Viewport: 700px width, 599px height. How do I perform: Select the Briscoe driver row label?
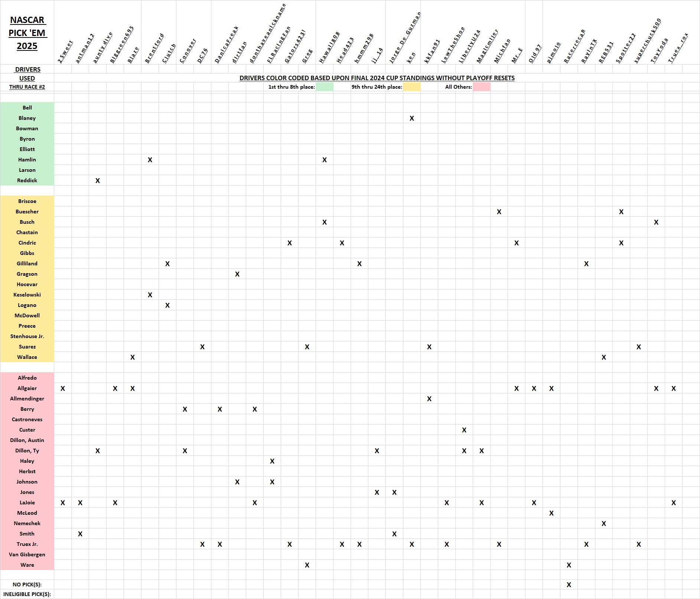27,201
